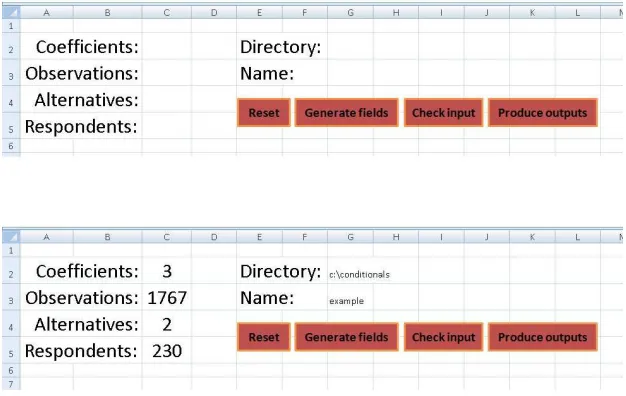The width and height of the screenshot is (626, 396).
Task: Select column A header in upper spreadsheet
Action: pyautogui.click(x=47, y=13)
